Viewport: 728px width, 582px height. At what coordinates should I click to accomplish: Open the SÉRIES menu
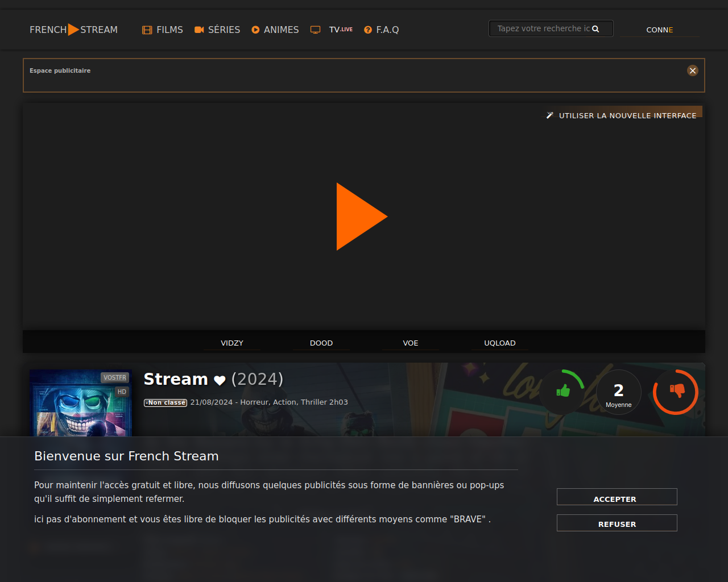217,30
